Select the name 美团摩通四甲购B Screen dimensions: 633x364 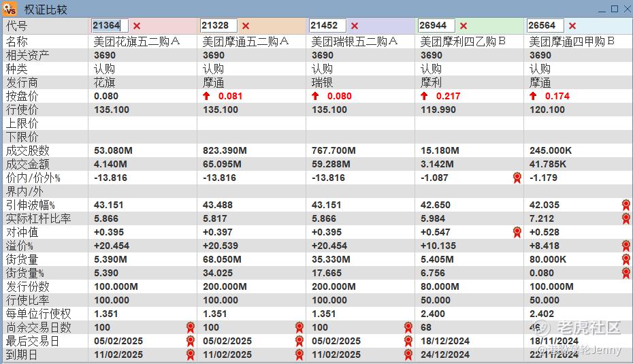572,42
